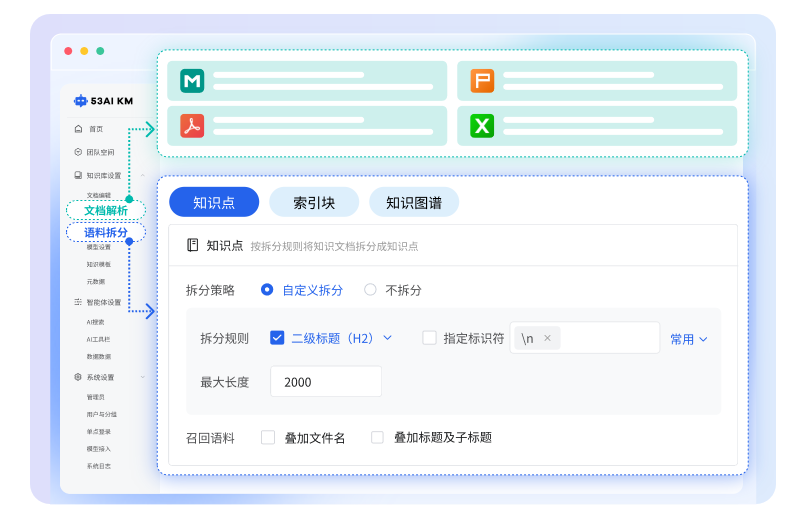This screenshot has height=520, width=805.
Task: Open 单点登录 submenu item
Action: (99, 432)
